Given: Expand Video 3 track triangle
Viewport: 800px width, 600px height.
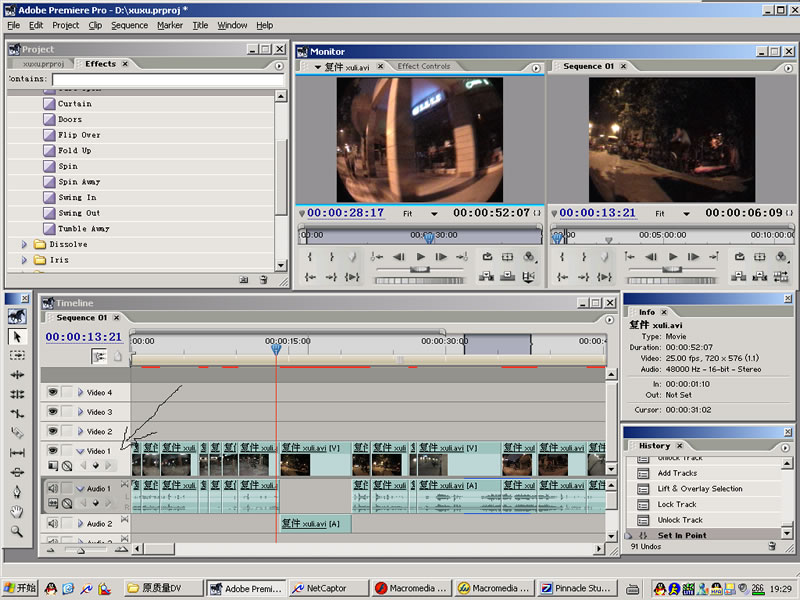Looking at the screenshot, I should 80,412.
